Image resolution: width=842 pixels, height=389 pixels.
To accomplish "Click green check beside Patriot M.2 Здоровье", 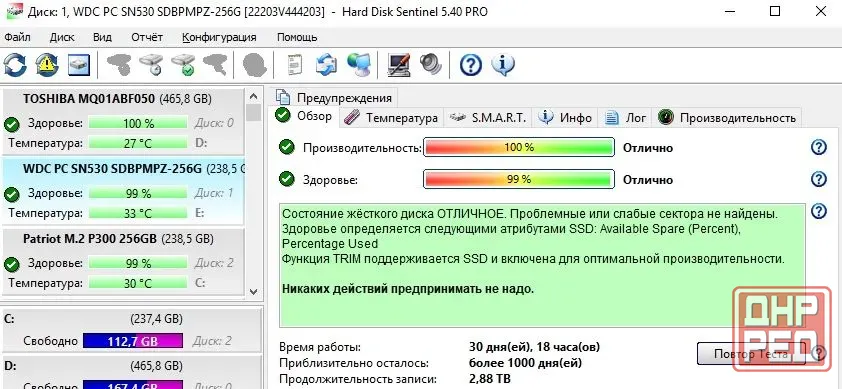I will [x=11, y=264].
